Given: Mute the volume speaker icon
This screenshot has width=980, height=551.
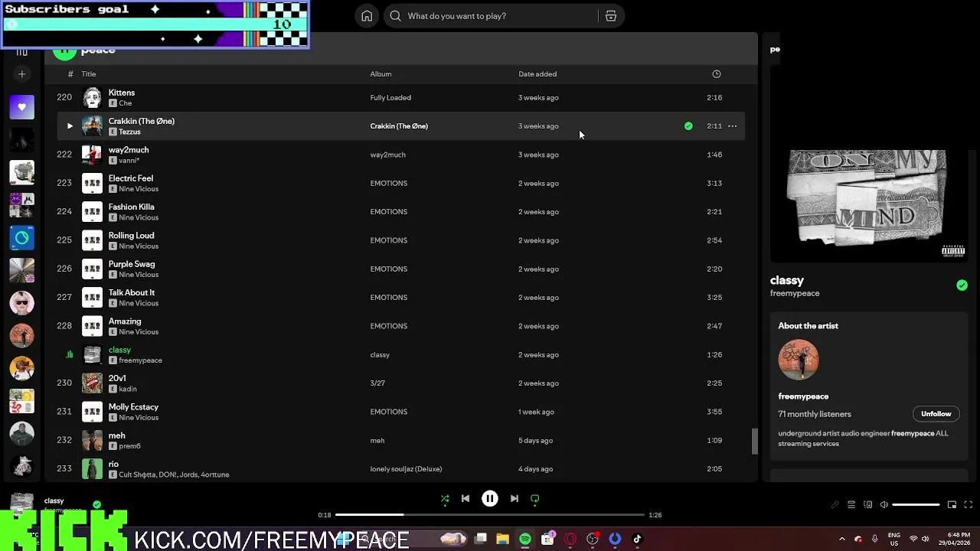Looking at the screenshot, I should click(884, 505).
